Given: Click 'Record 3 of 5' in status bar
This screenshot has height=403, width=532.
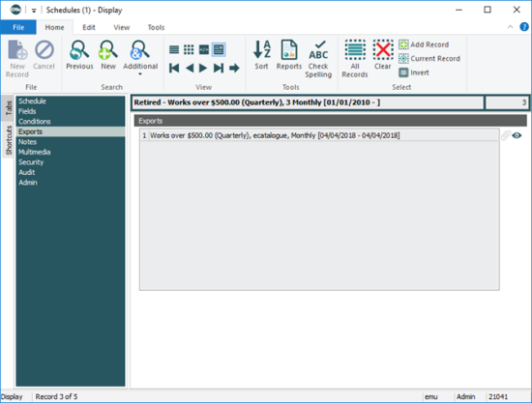Looking at the screenshot, I should tap(56, 396).
